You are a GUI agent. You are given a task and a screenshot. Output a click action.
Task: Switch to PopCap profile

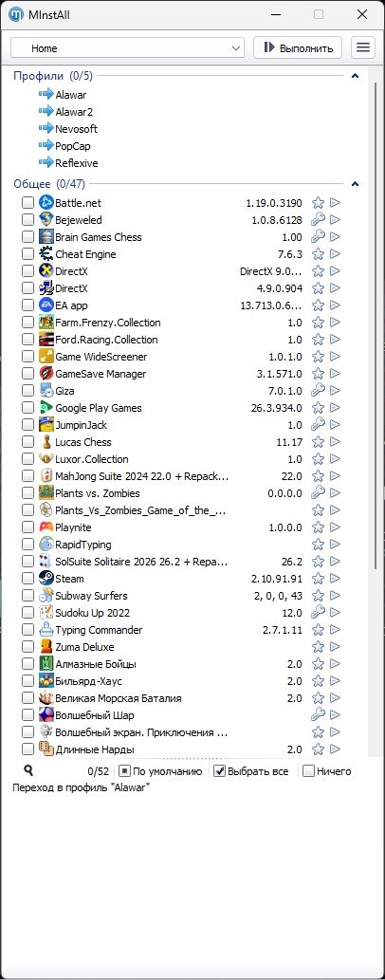[x=72, y=146]
